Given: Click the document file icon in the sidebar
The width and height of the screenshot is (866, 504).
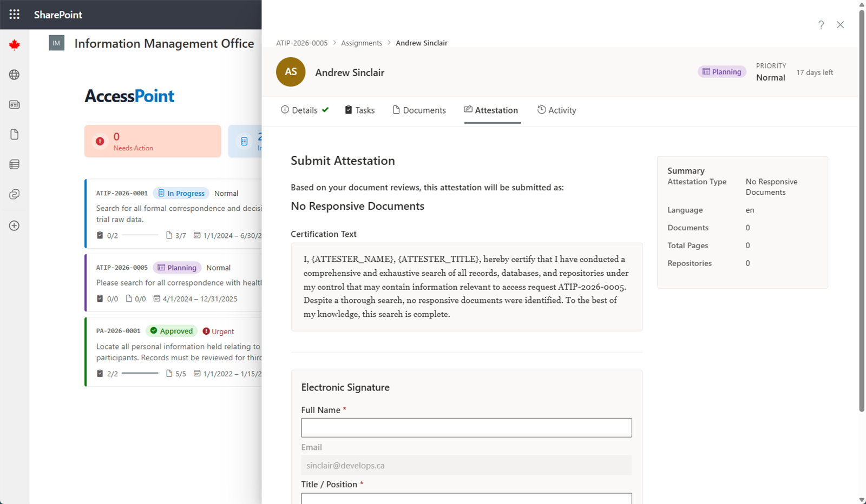Looking at the screenshot, I should click(15, 134).
